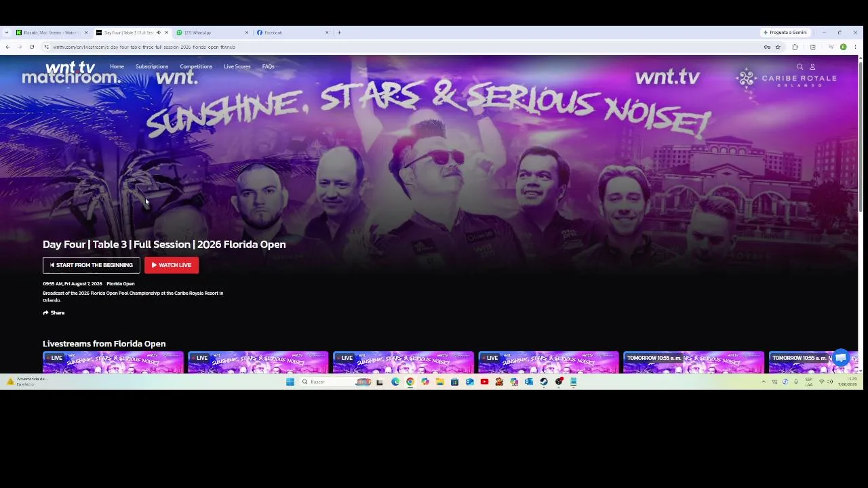This screenshot has height=488, width=868.
Task: Launch Steam from the taskbar
Action: click(x=543, y=382)
